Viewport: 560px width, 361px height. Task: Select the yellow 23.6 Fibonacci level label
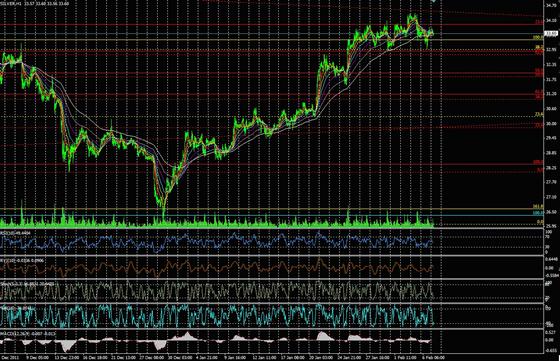(x=539, y=114)
